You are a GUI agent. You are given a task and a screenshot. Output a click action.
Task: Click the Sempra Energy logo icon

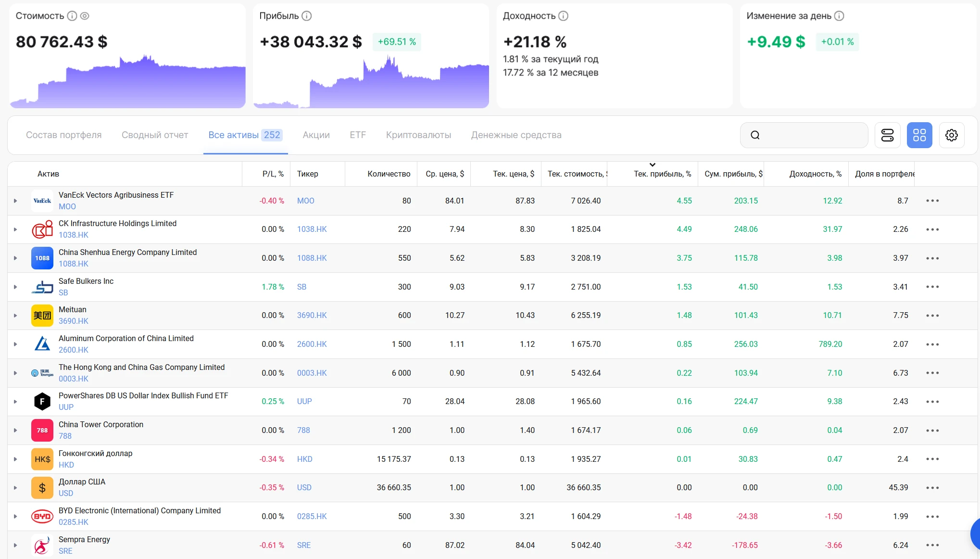[42, 545]
